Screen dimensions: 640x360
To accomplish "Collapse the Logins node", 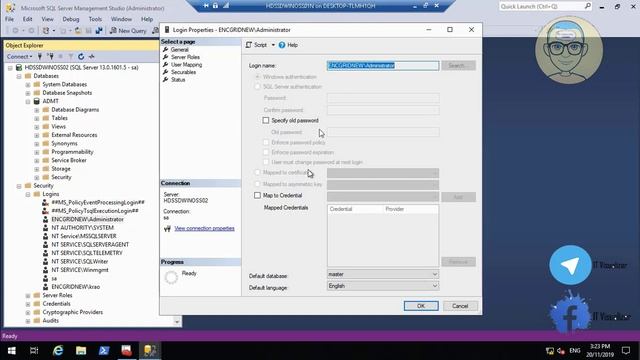I will [x=28, y=195].
